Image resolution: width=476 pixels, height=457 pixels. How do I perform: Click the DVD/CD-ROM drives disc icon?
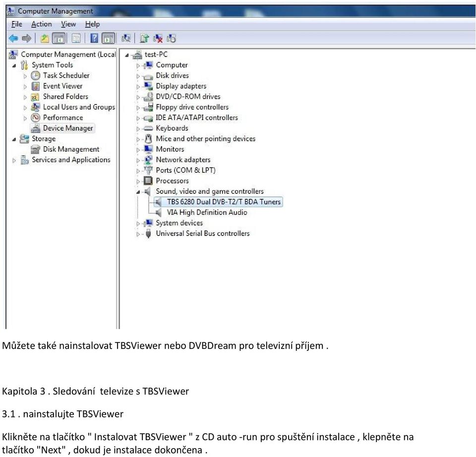(x=148, y=97)
